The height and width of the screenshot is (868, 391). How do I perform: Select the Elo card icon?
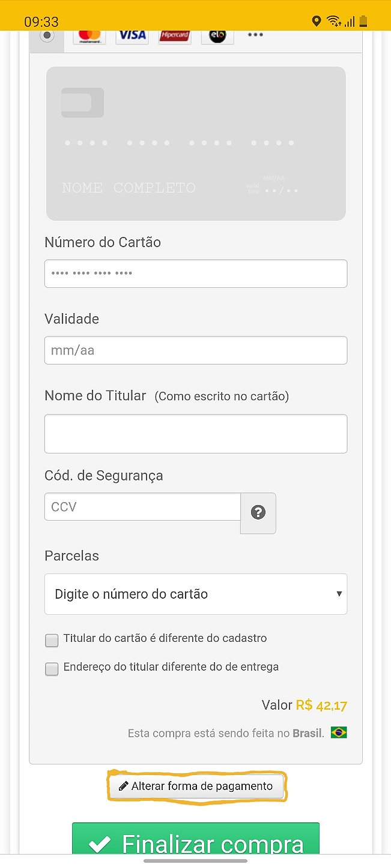(217, 35)
